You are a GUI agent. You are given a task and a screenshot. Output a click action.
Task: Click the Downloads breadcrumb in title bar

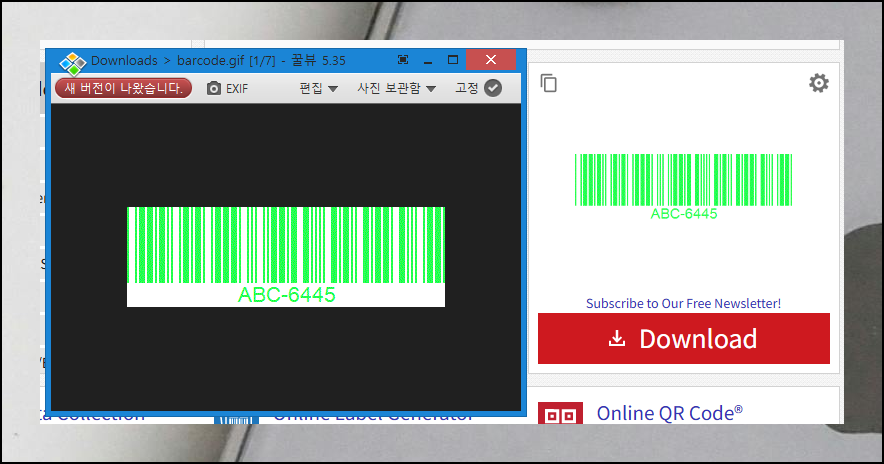pyautogui.click(x=124, y=60)
